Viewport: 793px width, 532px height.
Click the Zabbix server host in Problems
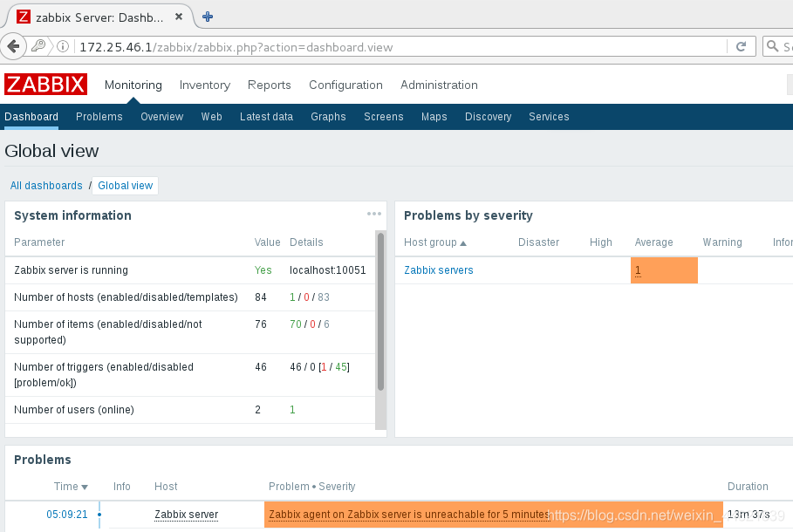tap(186, 515)
